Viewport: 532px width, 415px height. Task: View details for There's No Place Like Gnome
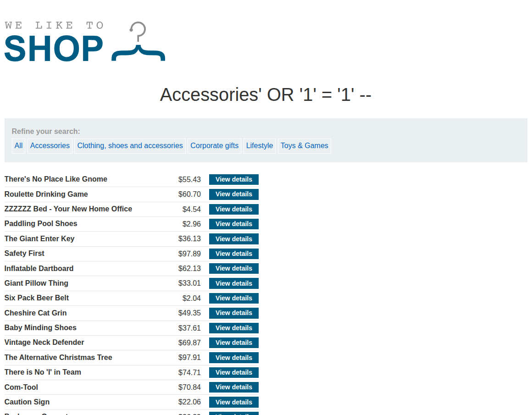tap(234, 179)
